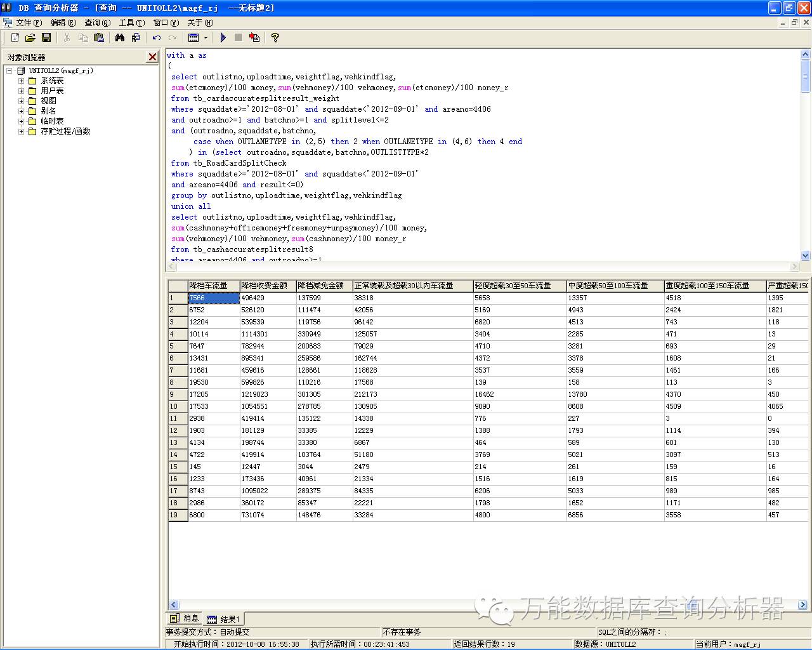Screen dimensions: 812x650
Task: Select cell 7566 in row 1
Action: (214, 298)
